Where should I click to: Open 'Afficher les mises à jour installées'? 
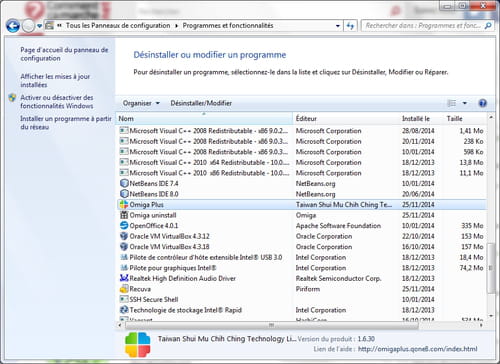(55, 81)
